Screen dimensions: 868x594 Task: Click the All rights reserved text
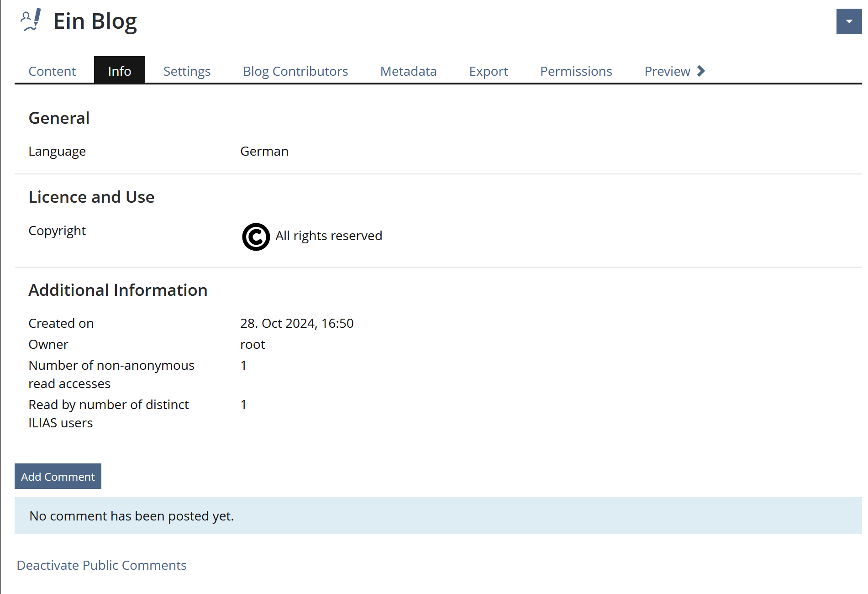329,236
